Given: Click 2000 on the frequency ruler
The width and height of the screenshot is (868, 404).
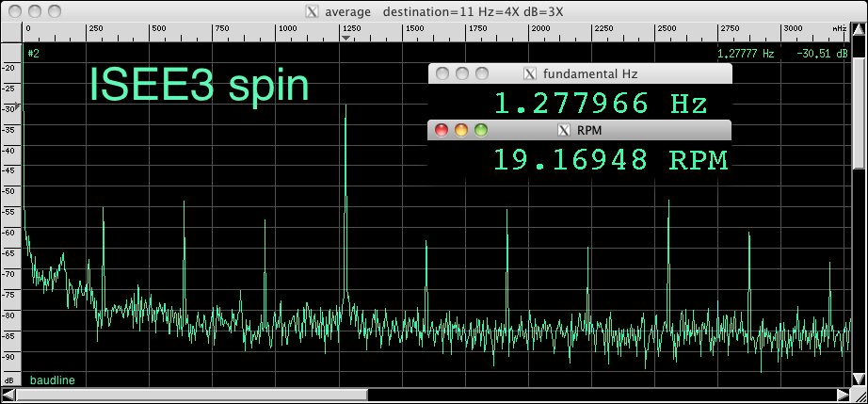Looking at the screenshot, I should point(541,29).
